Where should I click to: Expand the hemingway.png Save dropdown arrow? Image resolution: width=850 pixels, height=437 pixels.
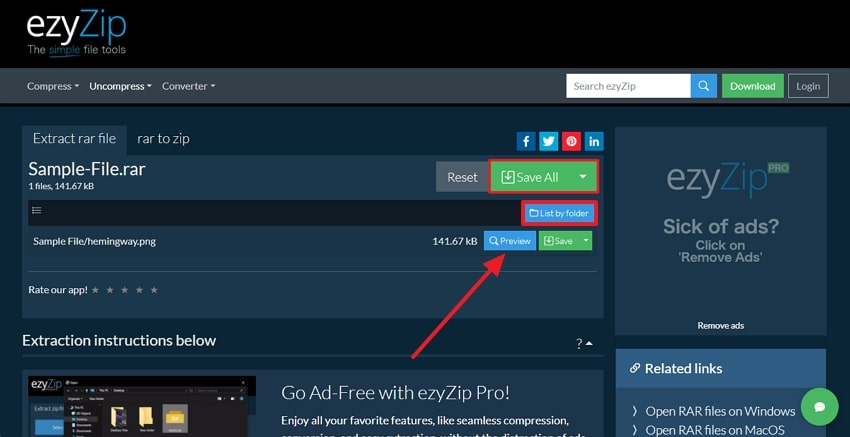pos(585,241)
